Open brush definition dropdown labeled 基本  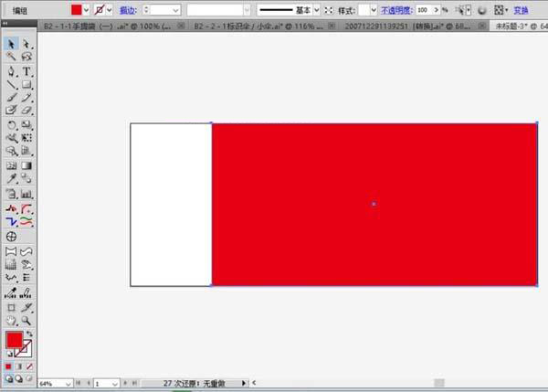click(317, 10)
